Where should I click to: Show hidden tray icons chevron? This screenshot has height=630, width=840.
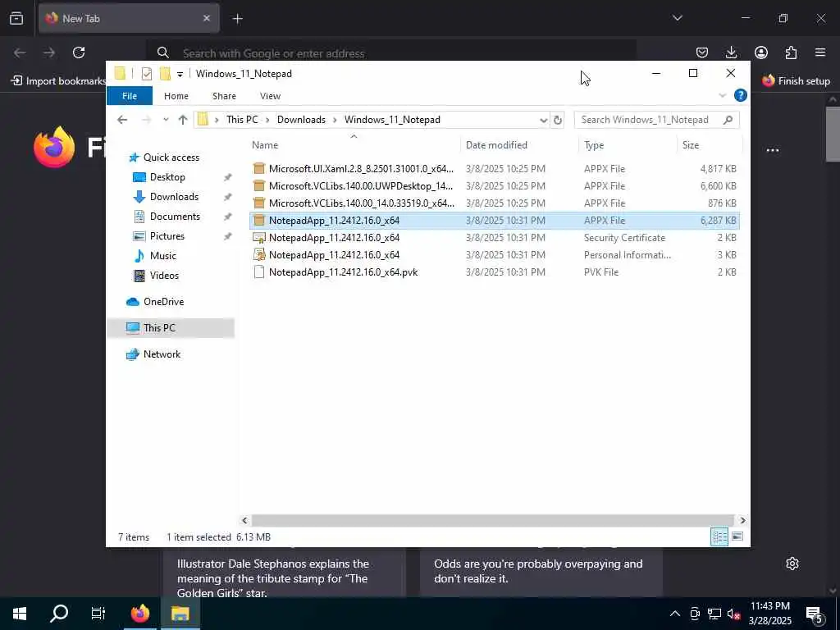(x=675, y=614)
